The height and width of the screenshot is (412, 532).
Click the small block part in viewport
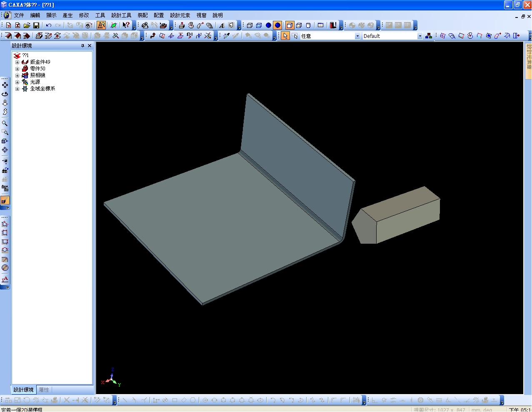397,215
